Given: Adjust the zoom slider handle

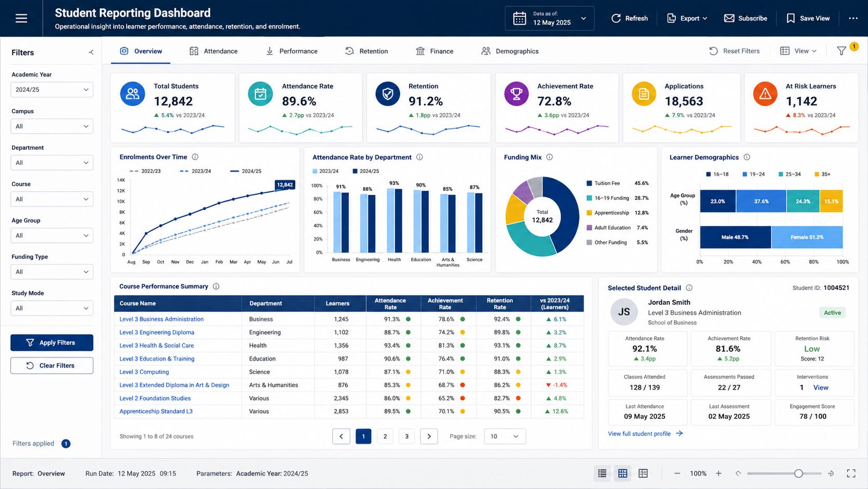Looking at the screenshot, I should click(x=798, y=473).
